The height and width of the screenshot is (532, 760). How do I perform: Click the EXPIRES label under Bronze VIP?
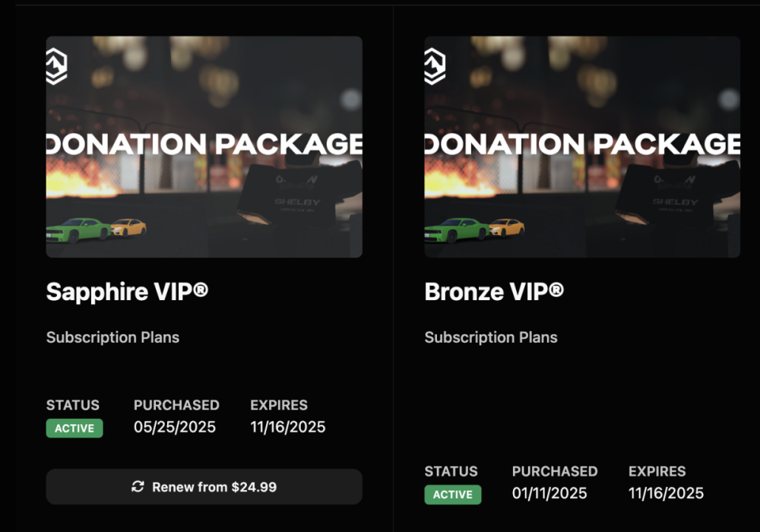point(657,471)
